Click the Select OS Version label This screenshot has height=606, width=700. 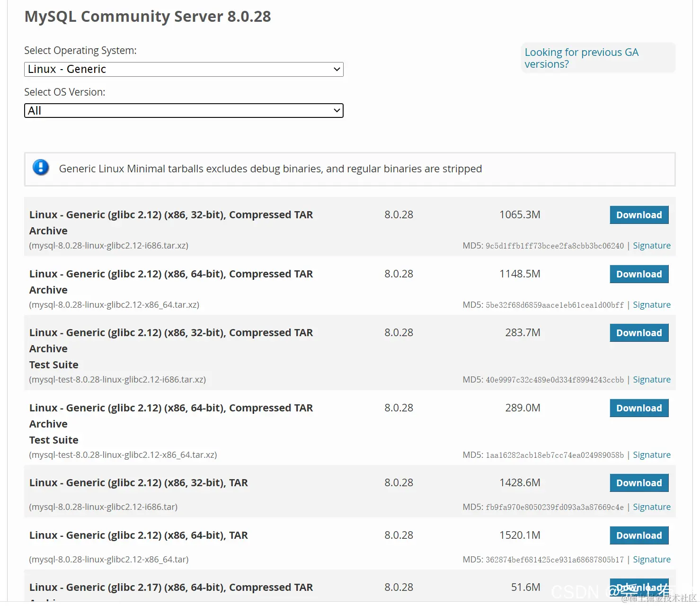tap(65, 92)
